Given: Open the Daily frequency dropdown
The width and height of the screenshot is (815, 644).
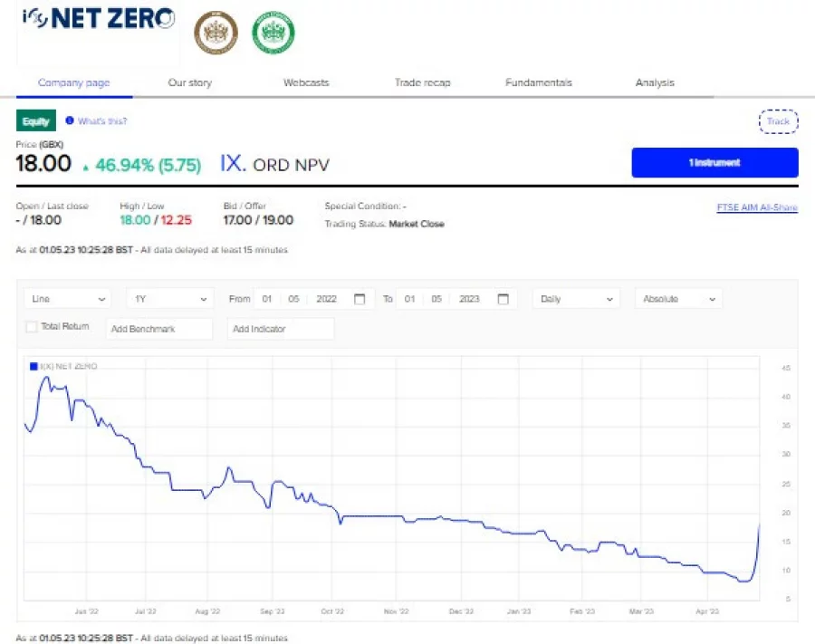Looking at the screenshot, I should [576, 298].
